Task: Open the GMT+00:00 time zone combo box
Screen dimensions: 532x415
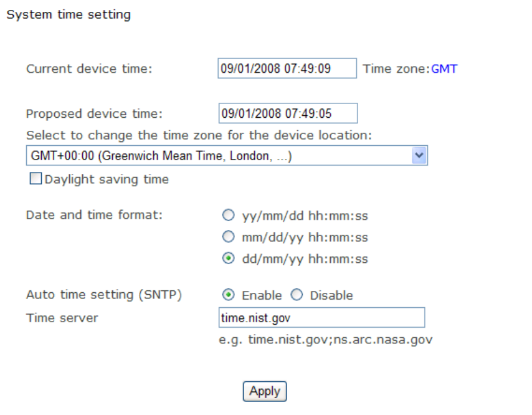Action: tap(218, 156)
